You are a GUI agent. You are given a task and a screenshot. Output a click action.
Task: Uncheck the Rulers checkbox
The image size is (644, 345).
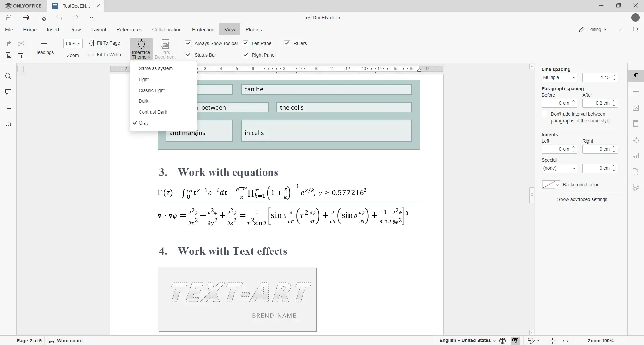tap(287, 43)
